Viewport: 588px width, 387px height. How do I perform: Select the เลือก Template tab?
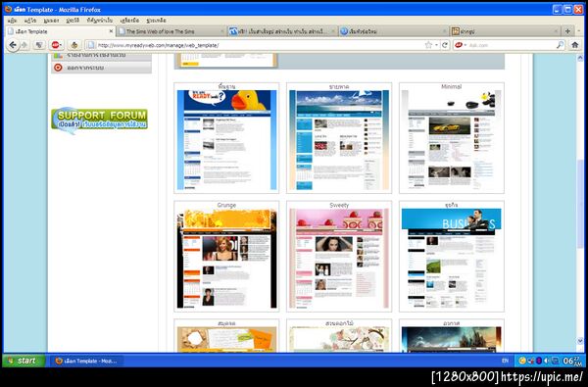pyautogui.click(x=60, y=31)
